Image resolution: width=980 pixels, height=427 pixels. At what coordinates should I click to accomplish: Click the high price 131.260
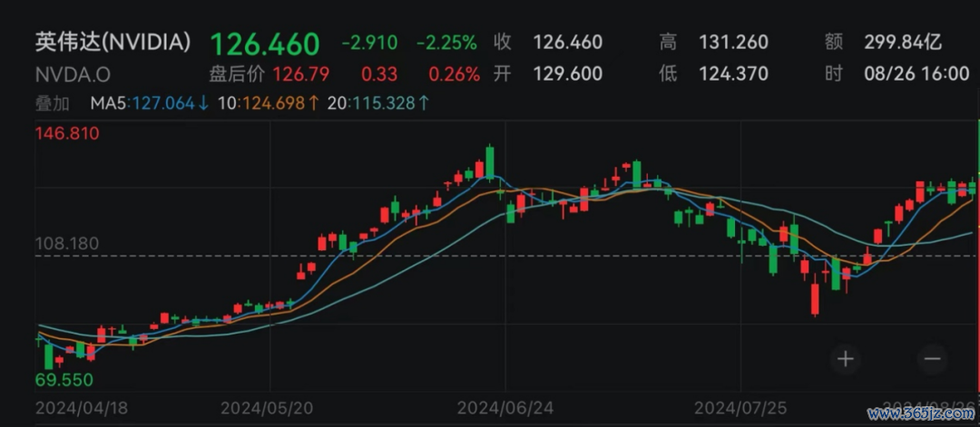coord(734,43)
